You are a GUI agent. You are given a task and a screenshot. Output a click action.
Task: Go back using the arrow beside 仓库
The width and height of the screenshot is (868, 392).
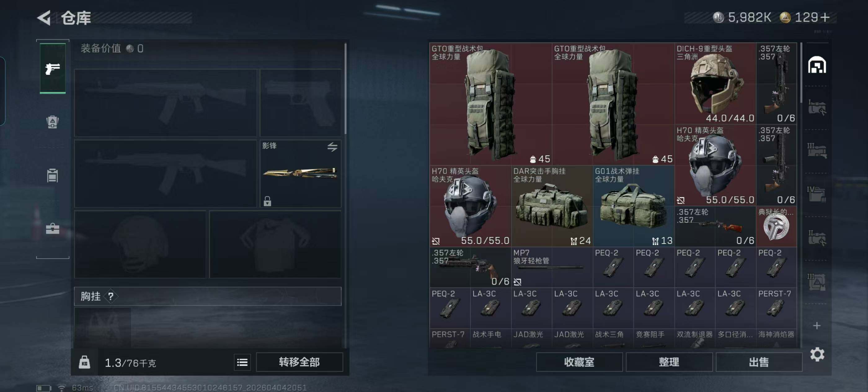44,18
